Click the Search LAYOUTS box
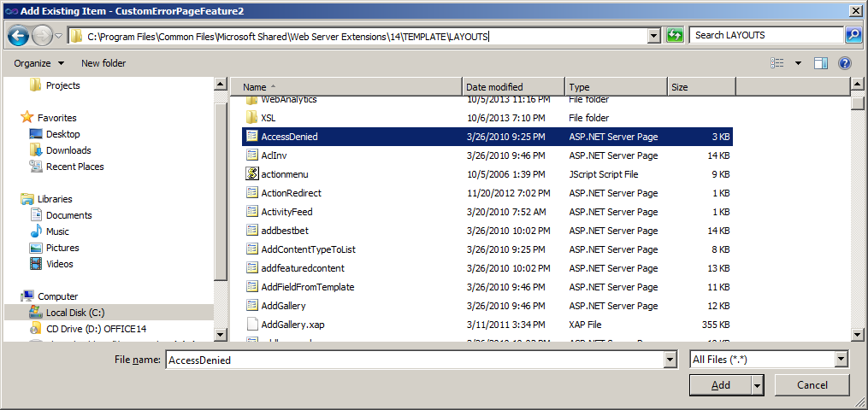Image resolution: width=868 pixels, height=410 pixels. (766, 35)
